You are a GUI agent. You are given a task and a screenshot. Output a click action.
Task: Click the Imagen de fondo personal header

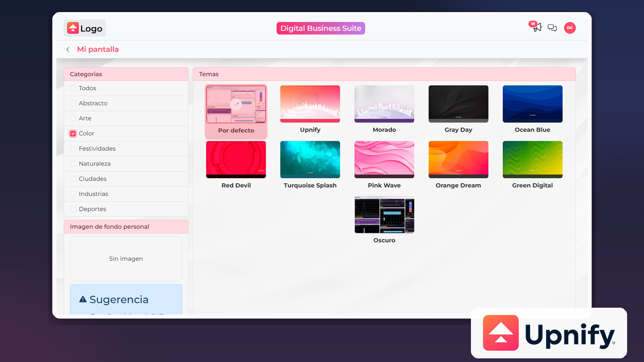[126, 227]
